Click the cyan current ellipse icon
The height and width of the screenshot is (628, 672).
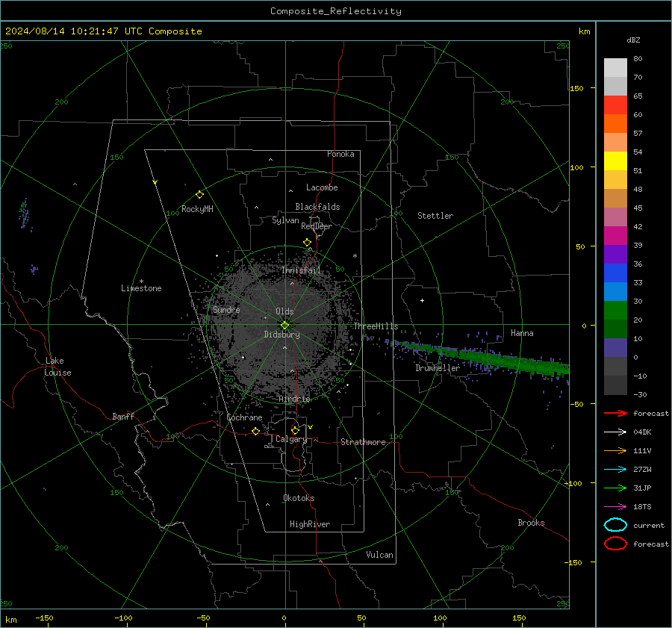[615, 525]
